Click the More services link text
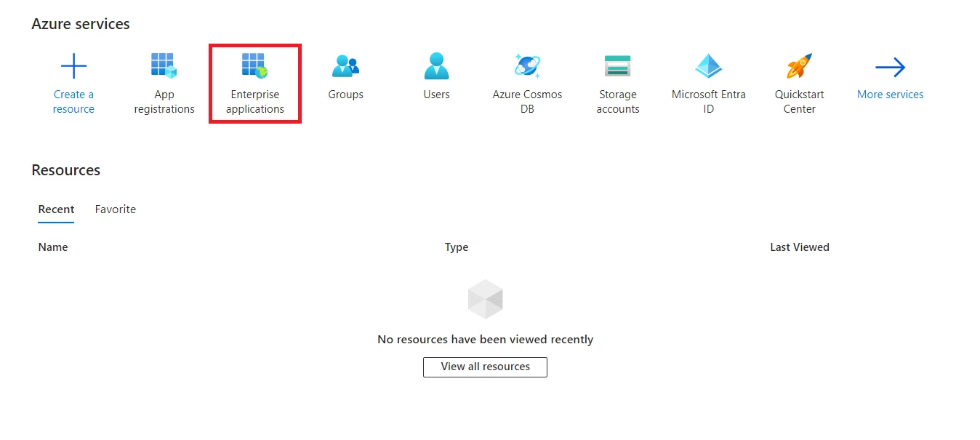This screenshot has height=440, width=980. coord(890,95)
